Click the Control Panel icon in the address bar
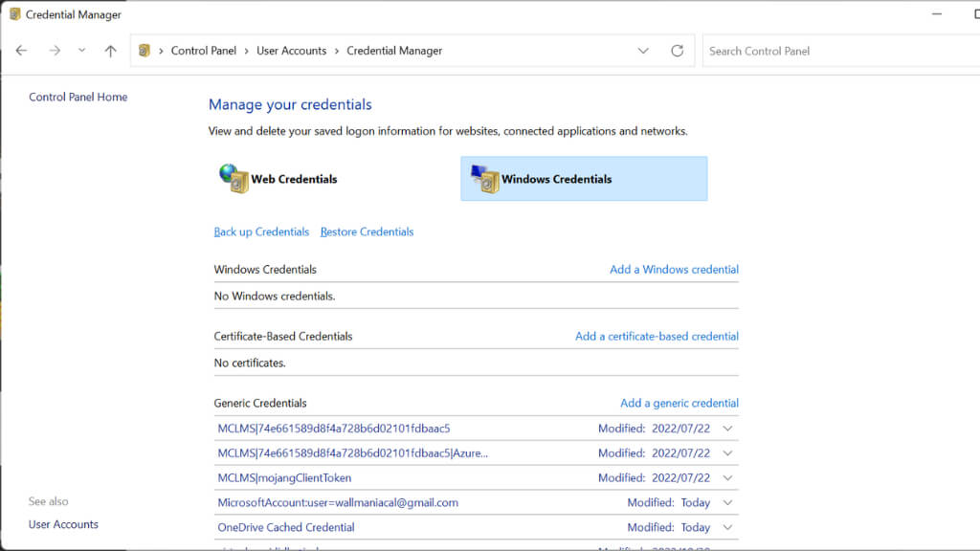The width and height of the screenshot is (980, 551). click(145, 51)
